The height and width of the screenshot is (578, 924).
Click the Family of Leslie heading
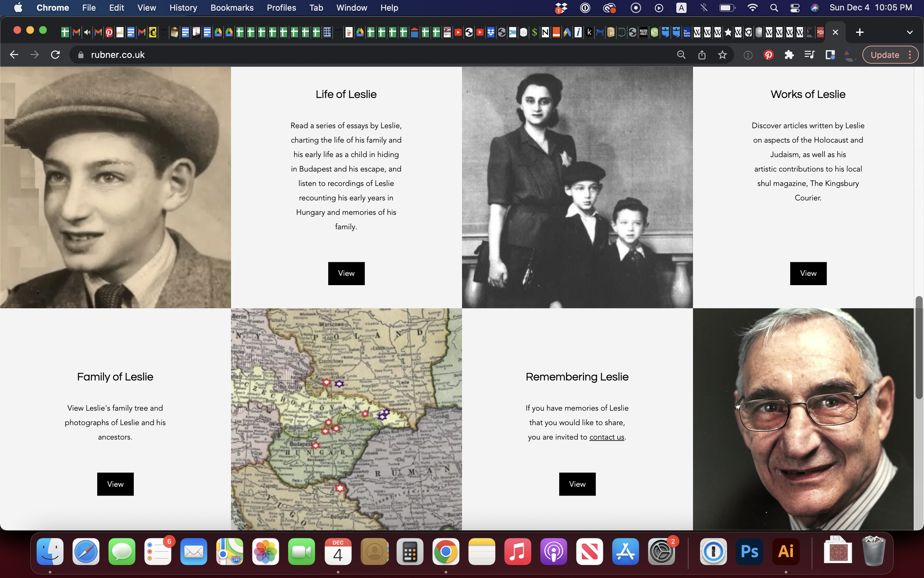(x=115, y=376)
